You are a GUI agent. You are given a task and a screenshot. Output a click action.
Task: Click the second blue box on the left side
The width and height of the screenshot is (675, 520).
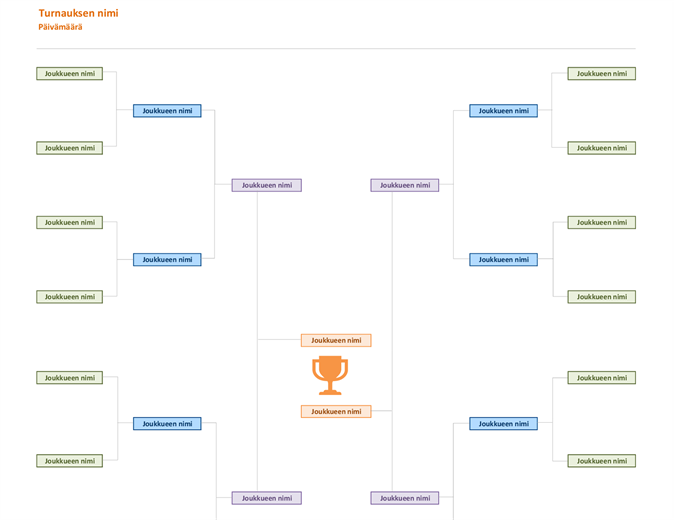pyautogui.click(x=167, y=260)
